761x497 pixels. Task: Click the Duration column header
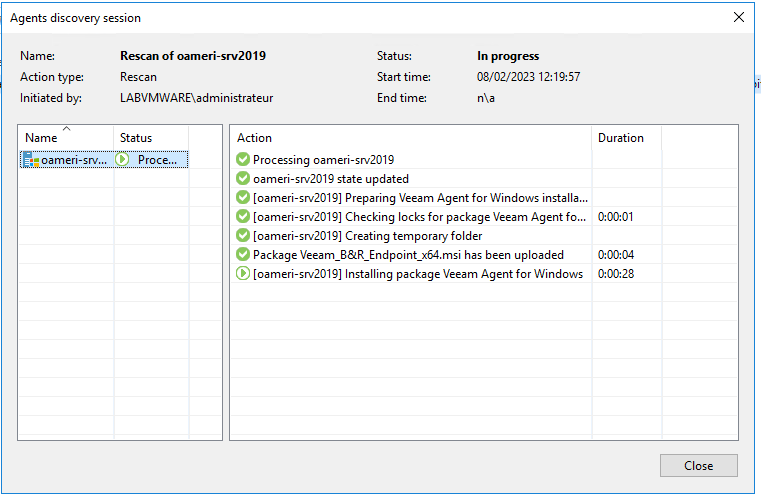tap(626, 138)
